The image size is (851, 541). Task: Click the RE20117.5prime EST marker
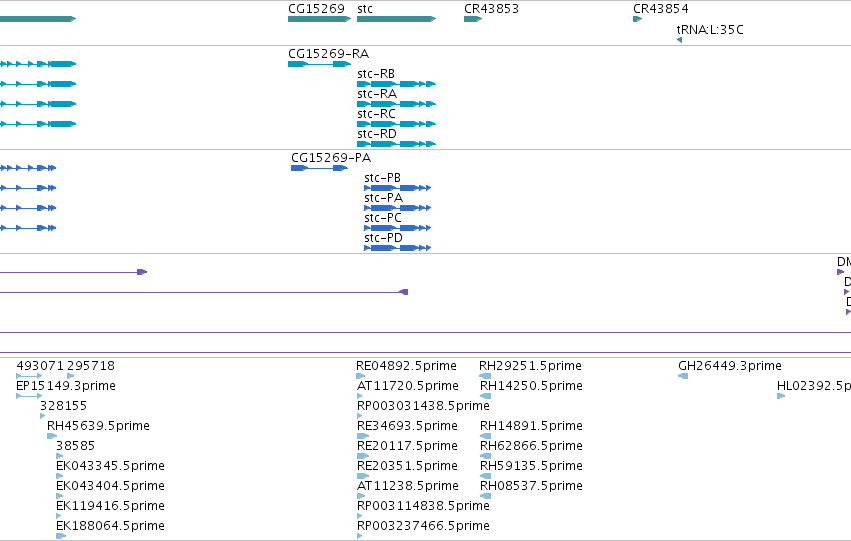363,456
